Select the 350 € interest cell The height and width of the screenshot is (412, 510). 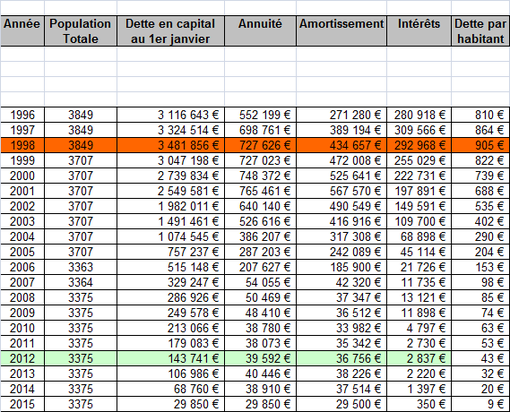click(x=419, y=404)
